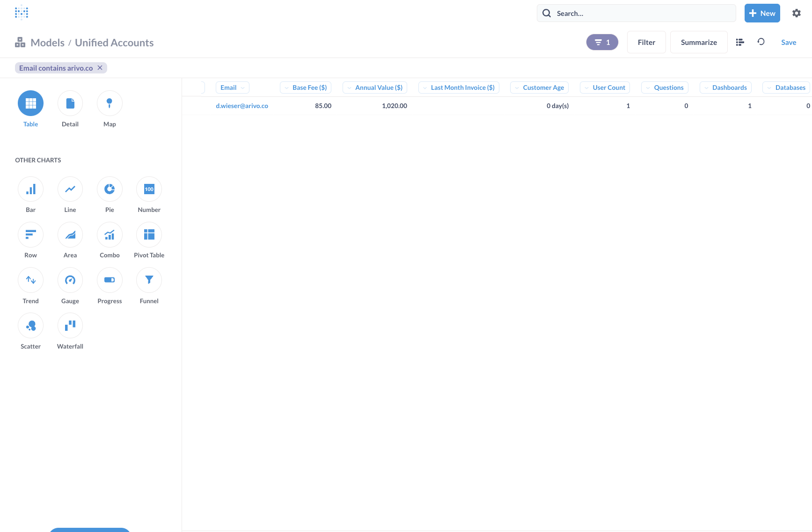This screenshot has width=812, height=532.
Task: Select the Gauge chart
Action: coord(70,280)
